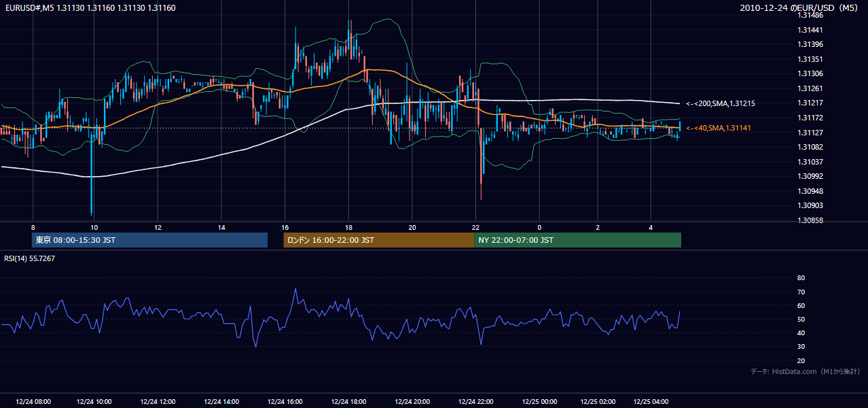Click the RSI(14) 55.7267 indicator label
The width and height of the screenshot is (868, 408).
click(29, 258)
